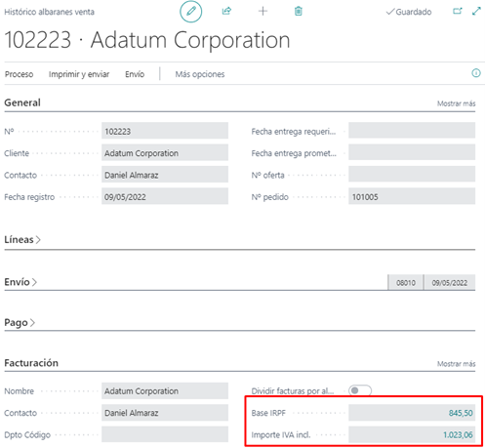Click Mostrar más in Facturación section
The height and width of the screenshot is (448, 485).
[x=456, y=364]
